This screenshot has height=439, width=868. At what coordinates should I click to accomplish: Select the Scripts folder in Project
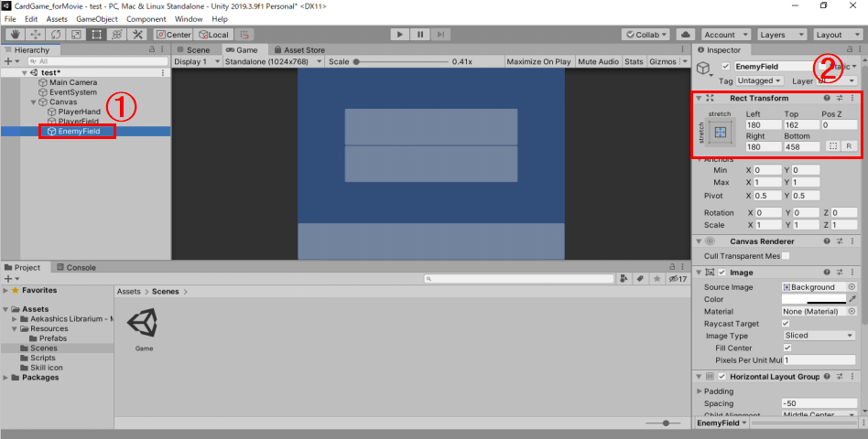pos(43,358)
